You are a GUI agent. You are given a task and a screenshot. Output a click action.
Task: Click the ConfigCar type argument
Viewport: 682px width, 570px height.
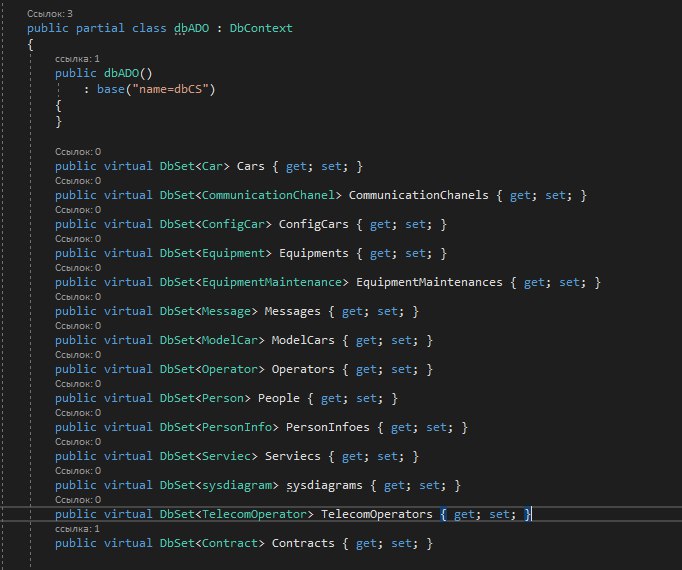click(x=233, y=224)
